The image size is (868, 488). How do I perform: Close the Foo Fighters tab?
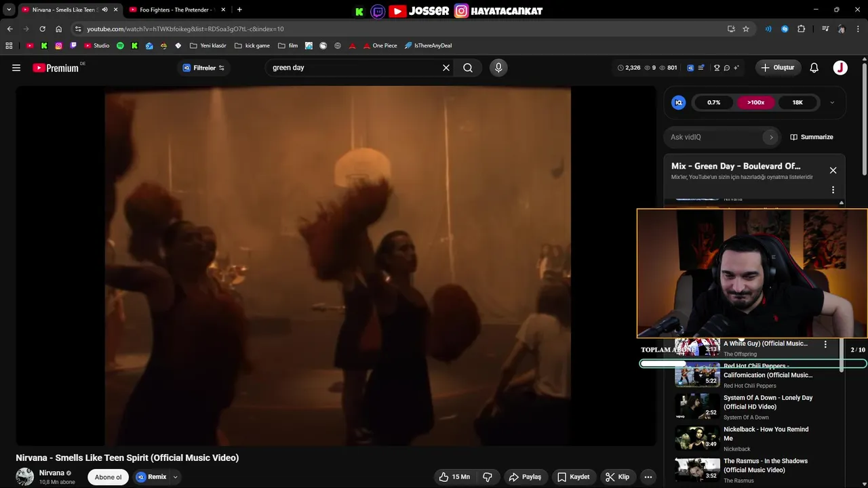tap(222, 9)
